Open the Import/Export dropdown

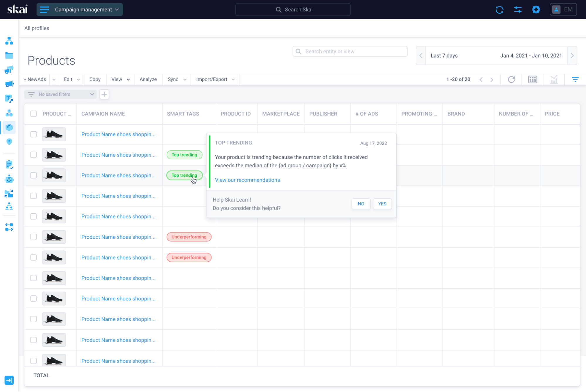pyautogui.click(x=215, y=79)
